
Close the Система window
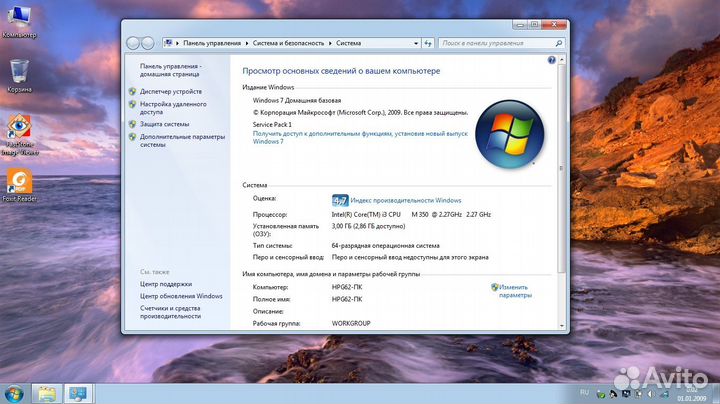click(554, 25)
